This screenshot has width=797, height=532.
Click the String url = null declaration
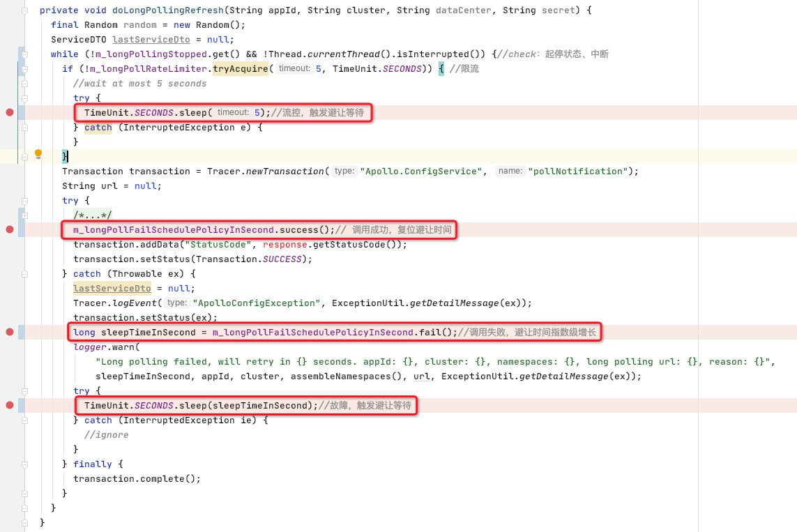(x=112, y=186)
